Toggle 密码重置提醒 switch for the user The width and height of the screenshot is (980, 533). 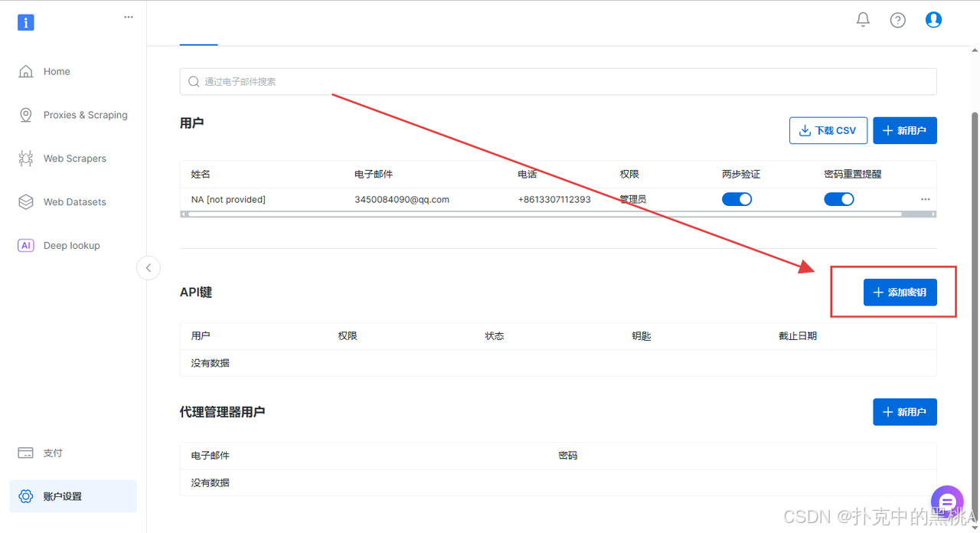(x=839, y=199)
